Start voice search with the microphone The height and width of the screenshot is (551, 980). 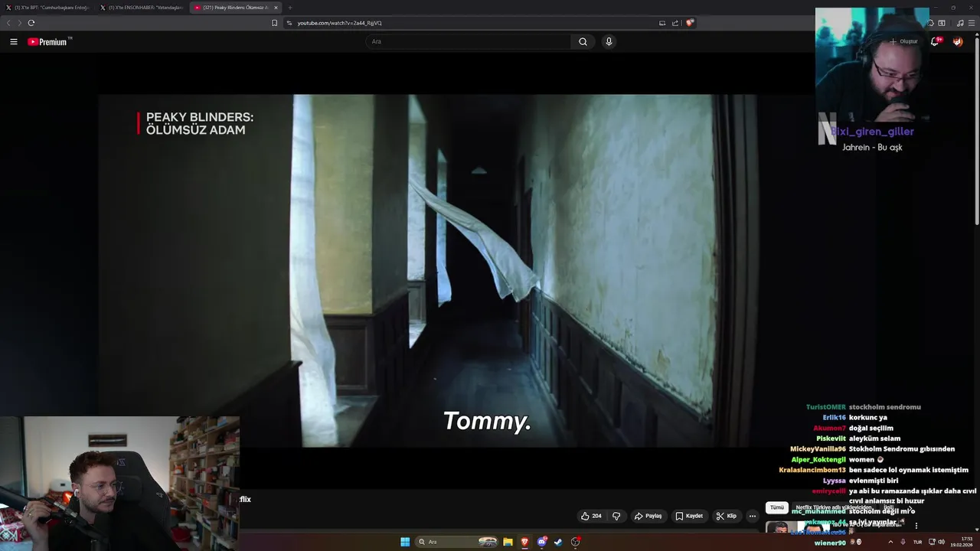point(609,42)
